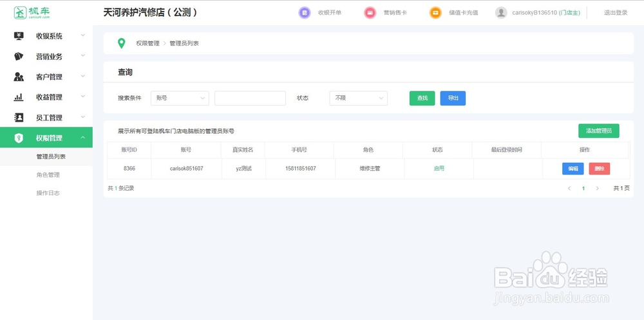Image resolution: width=644 pixels, height=320 pixels.
Task: Click the 营销业务 tags icon
Action: (x=19, y=56)
